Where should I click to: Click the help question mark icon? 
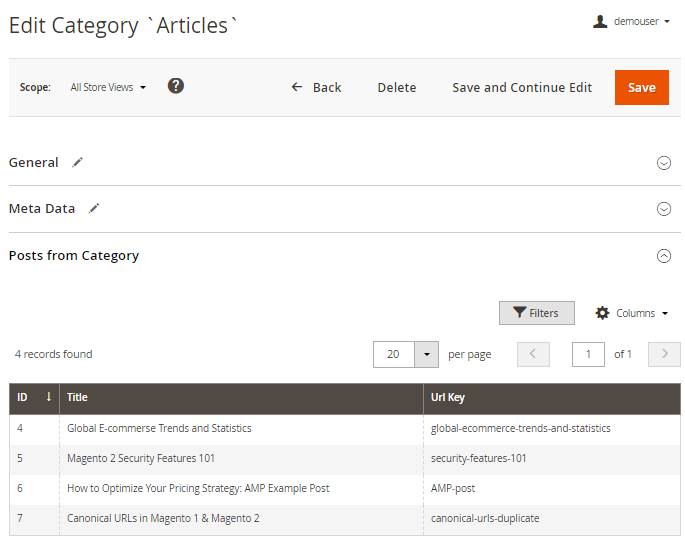click(176, 86)
